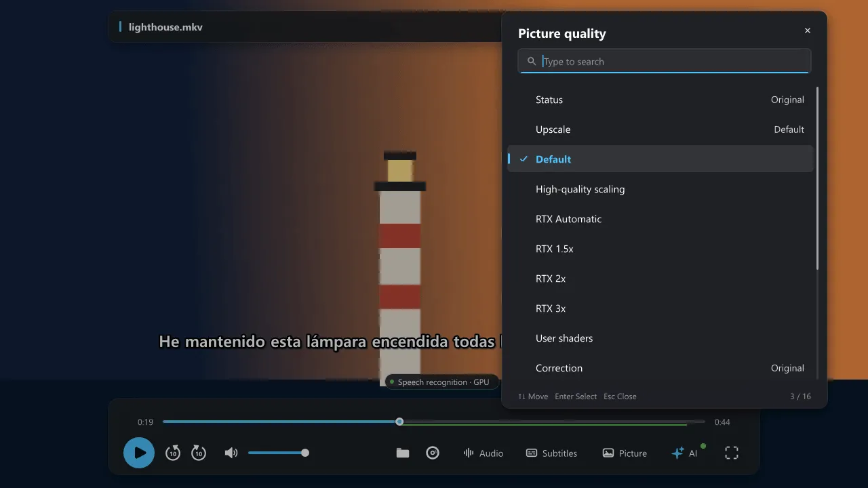This screenshot has height=488, width=868.
Task: Enter fullscreen with the corner-brackets icon
Action: coord(732,453)
